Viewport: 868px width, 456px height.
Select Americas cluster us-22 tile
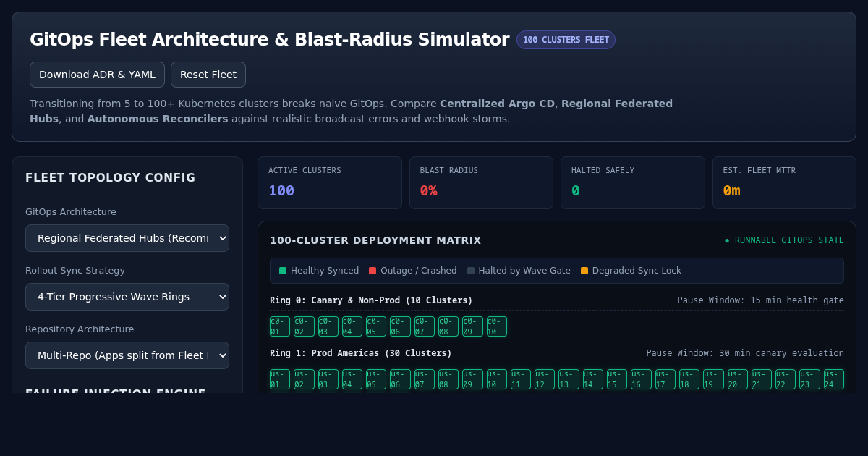coord(786,379)
